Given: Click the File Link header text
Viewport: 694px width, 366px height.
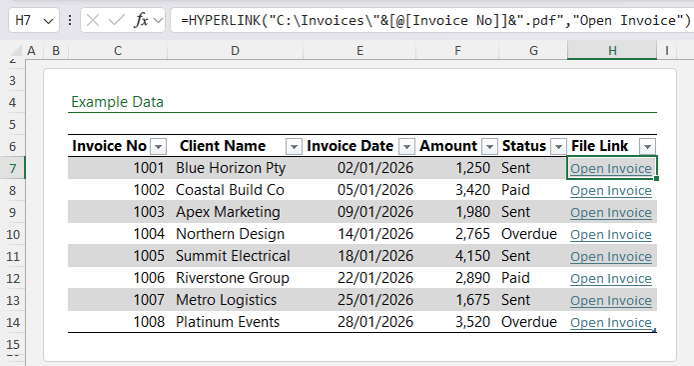Looking at the screenshot, I should pyautogui.click(x=600, y=146).
